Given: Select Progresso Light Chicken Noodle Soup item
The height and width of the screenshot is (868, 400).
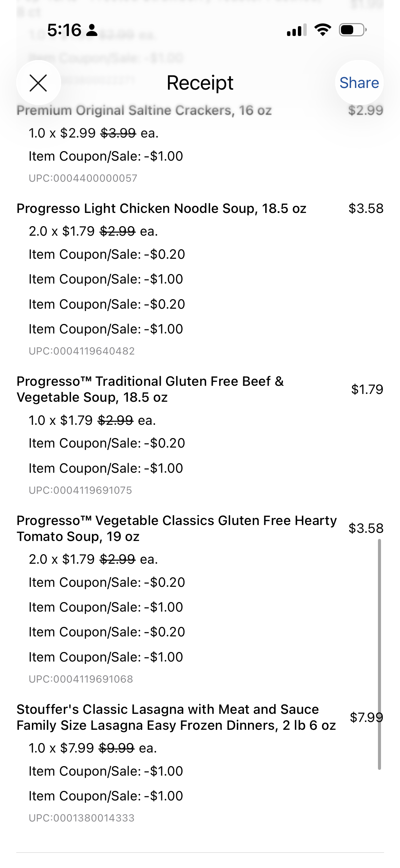Looking at the screenshot, I should pos(161,209).
